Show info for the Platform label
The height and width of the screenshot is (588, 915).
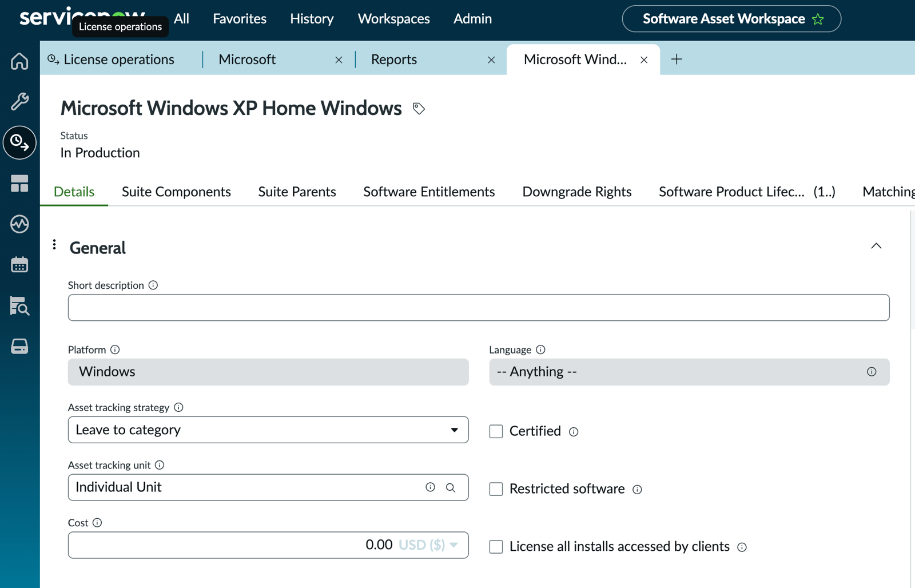coord(115,349)
